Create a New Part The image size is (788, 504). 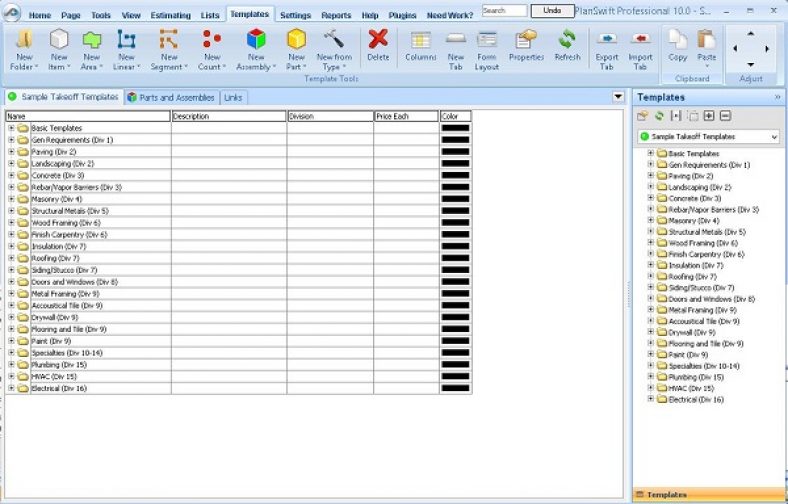(296, 49)
